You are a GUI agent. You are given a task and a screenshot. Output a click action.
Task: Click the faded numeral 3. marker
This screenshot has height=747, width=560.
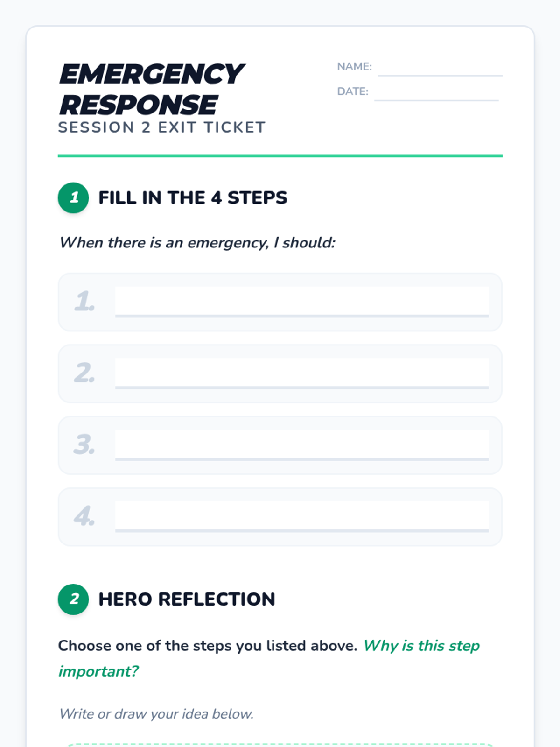click(84, 444)
